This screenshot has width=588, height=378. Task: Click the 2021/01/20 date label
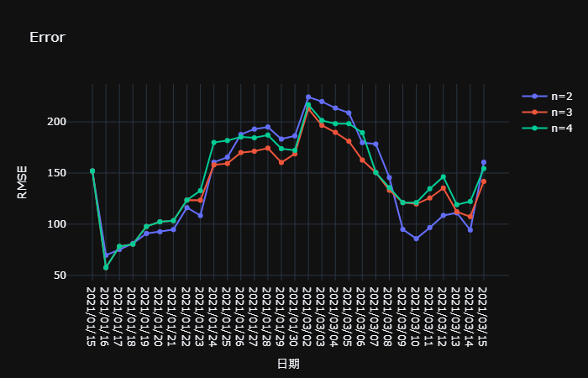click(x=158, y=317)
